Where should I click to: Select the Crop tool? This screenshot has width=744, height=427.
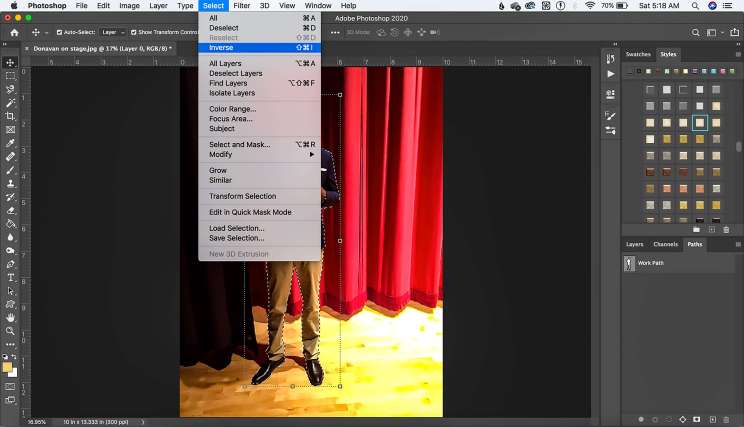(x=10, y=116)
